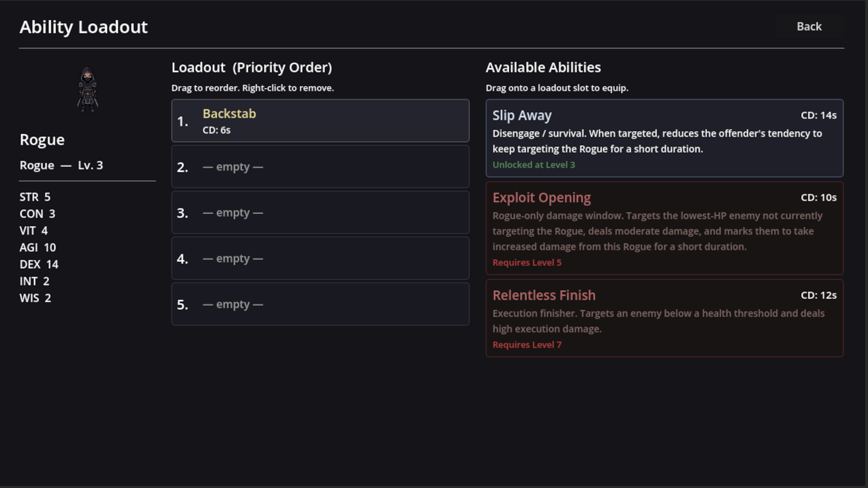868x488 pixels.
Task: Click the Slip Away title
Action: pos(522,116)
